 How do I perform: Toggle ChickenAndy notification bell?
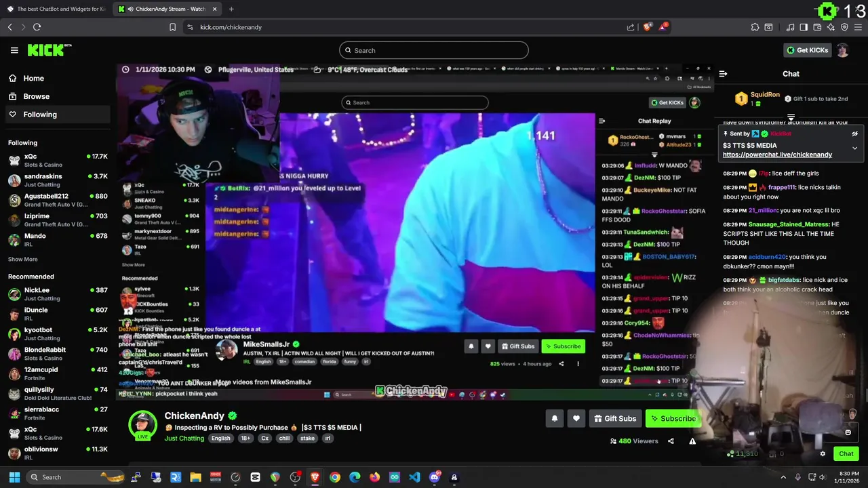554,419
